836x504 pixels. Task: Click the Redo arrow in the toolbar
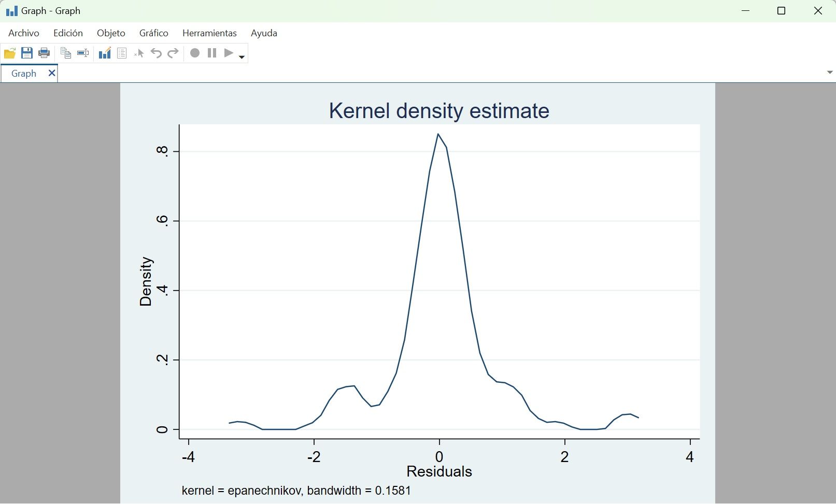pyautogui.click(x=173, y=53)
